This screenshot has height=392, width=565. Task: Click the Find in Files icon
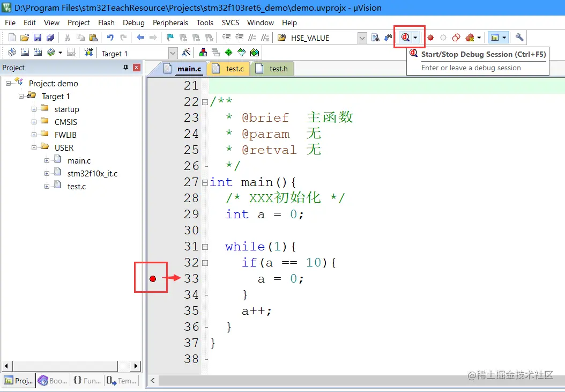pyautogui.click(x=282, y=38)
